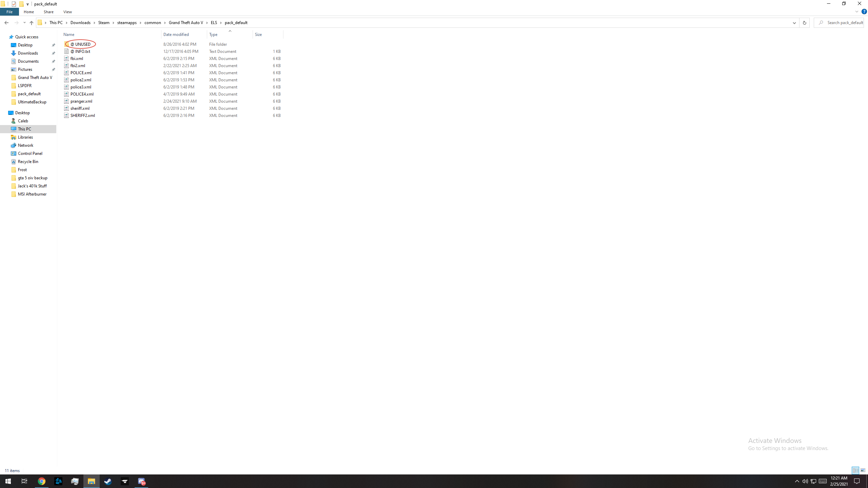Open the notification center icon

click(857, 481)
